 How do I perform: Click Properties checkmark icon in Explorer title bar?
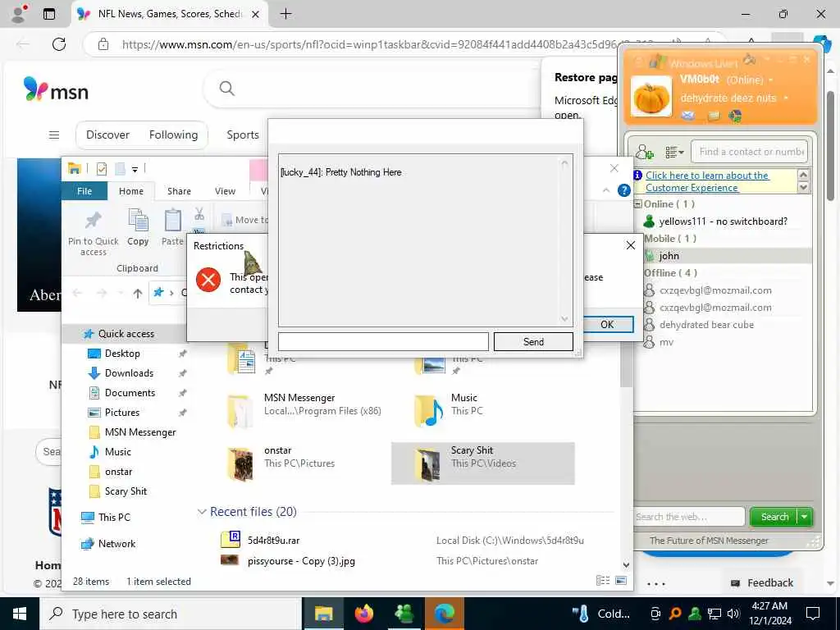click(101, 169)
